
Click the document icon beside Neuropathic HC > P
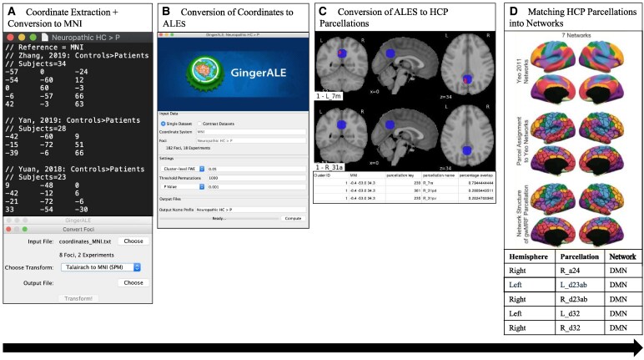click(44, 38)
